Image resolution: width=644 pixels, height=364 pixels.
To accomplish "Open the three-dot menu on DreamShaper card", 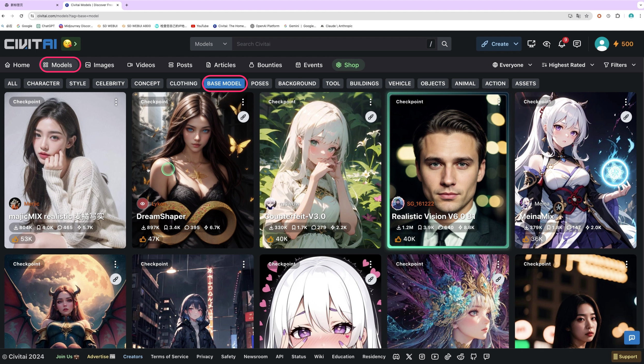I will [x=243, y=102].
